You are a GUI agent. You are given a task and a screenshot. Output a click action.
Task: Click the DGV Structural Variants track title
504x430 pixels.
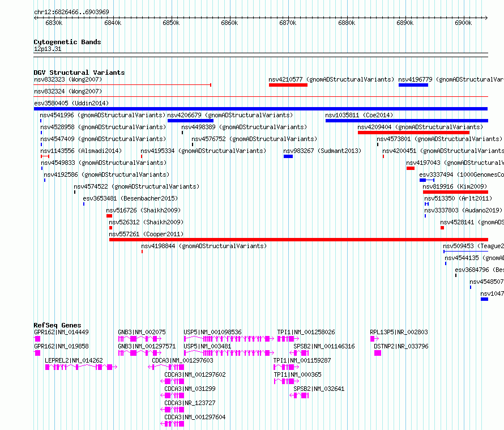click(79, 73)
